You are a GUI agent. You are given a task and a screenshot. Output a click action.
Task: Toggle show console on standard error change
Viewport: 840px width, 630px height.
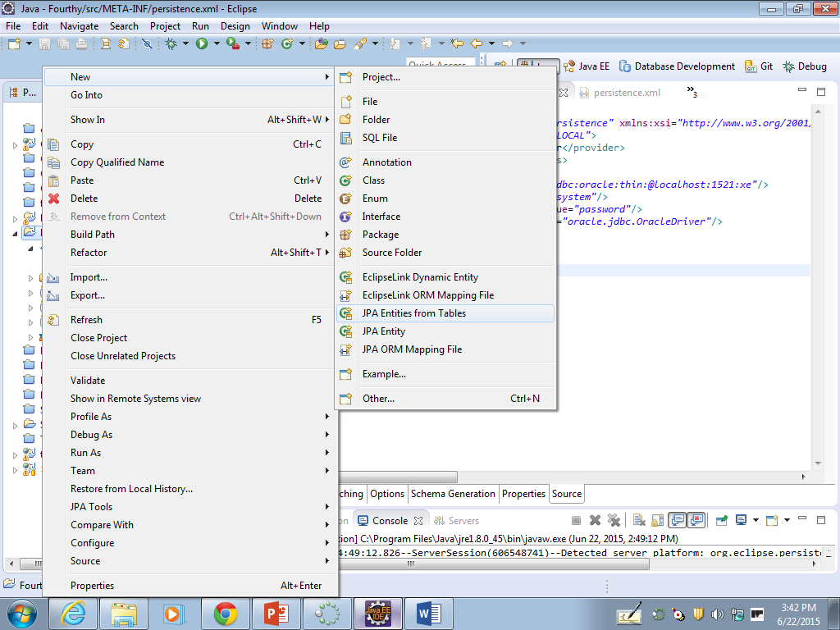click(696, 520)
